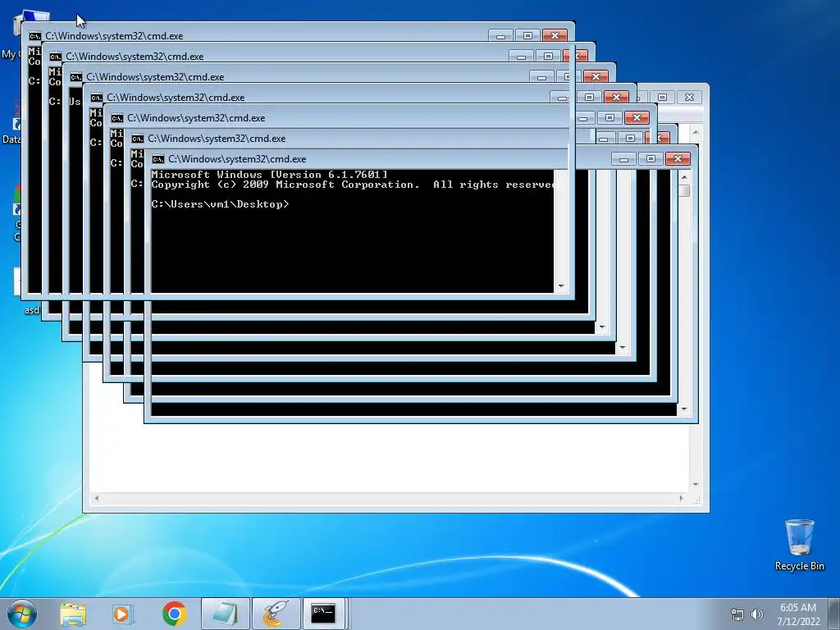Switch to the notepad app on taskbar
This screenshot has width=840, height=630.
pyautogui.click(x=226, y=614)
